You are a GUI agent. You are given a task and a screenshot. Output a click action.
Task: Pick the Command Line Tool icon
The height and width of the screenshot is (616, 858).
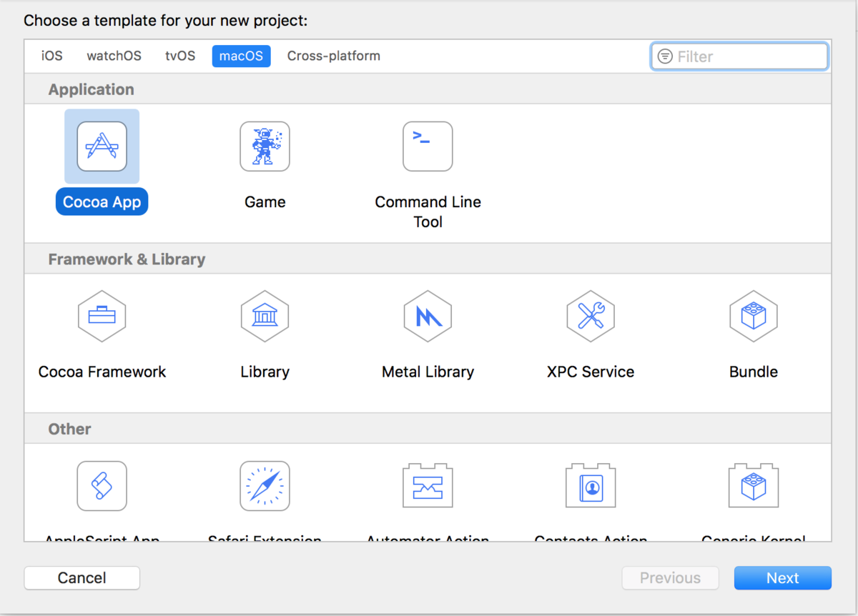(x=428, y=146)
